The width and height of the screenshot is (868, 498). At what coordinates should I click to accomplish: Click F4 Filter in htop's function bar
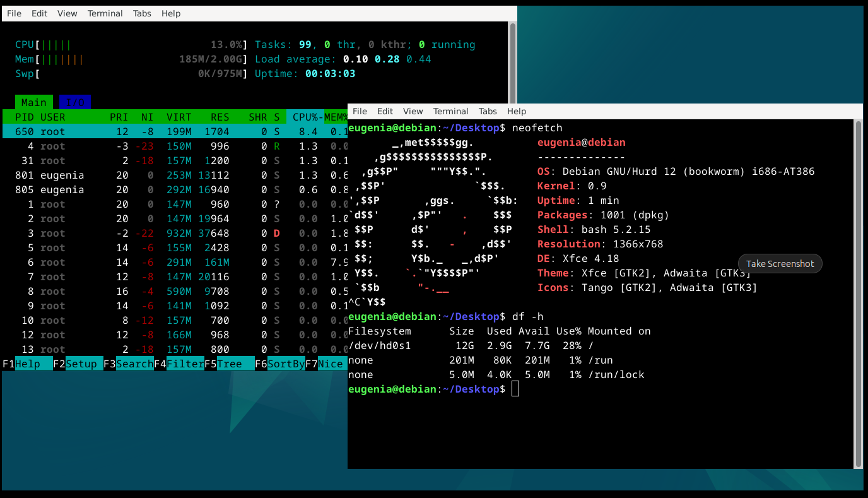[x=179, y=364]
